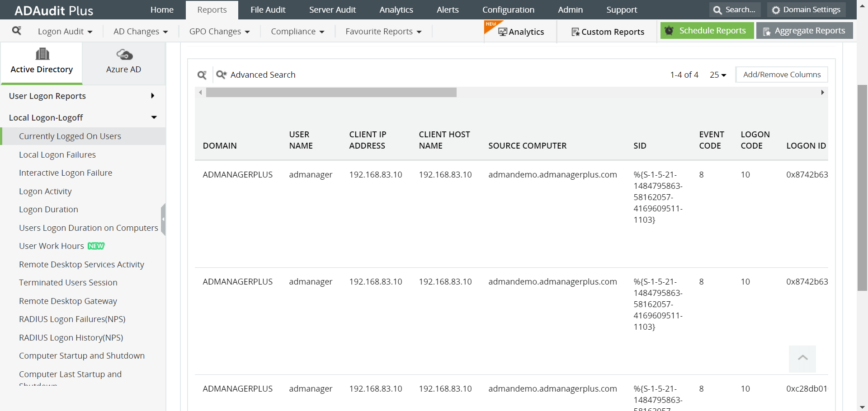
Task: Sort by USER NAME column header
Action: pos(301,140)
